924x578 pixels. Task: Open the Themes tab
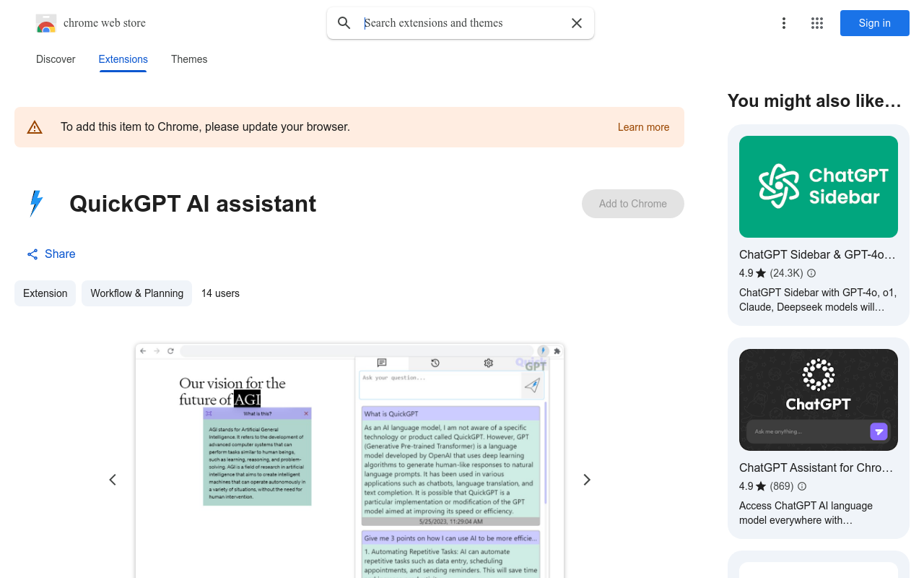189,59
